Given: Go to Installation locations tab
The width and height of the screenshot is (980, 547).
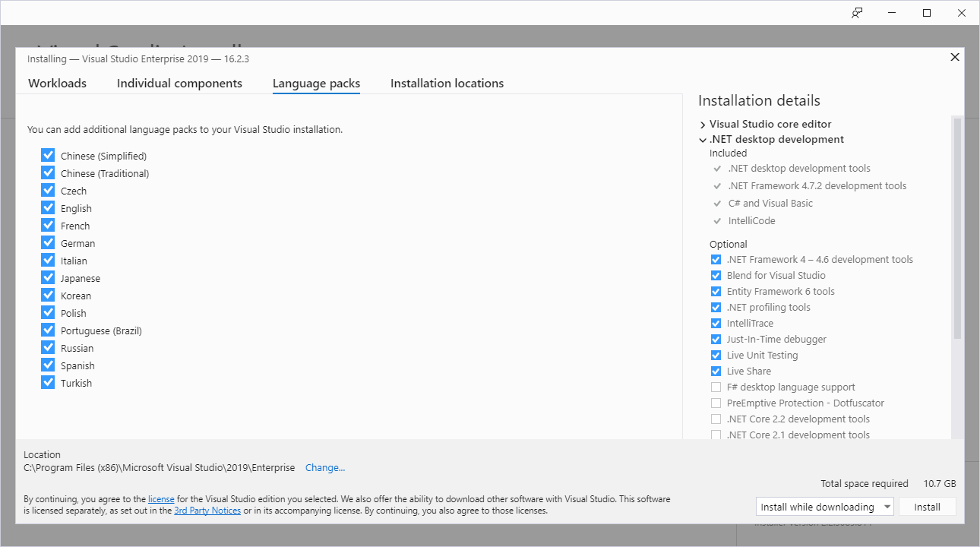Looking at the screenshot, I should 447,84.
